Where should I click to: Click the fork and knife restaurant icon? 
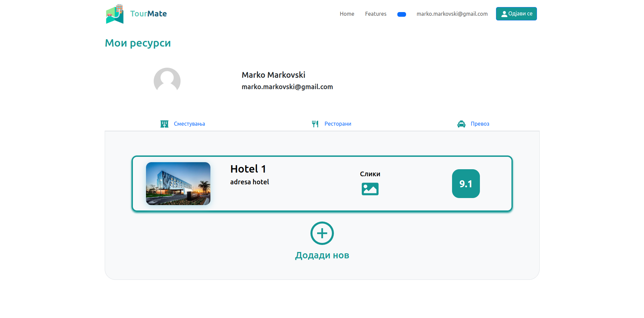[315, 124]
